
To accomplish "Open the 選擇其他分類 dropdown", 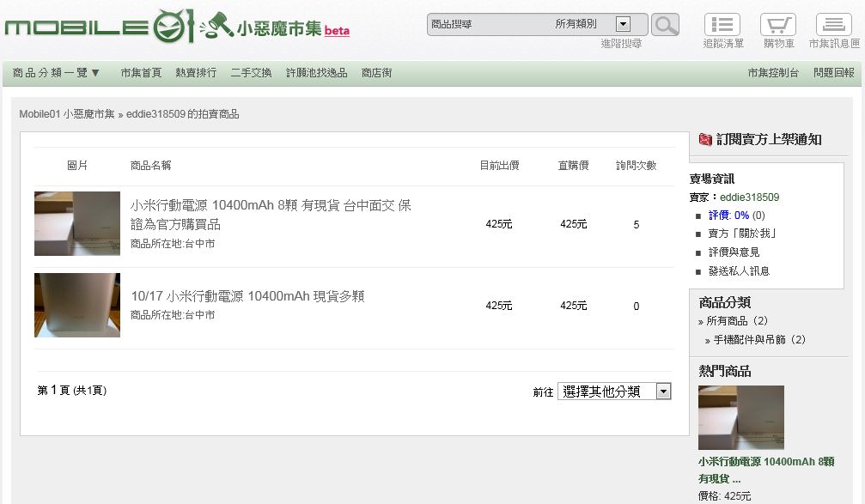I will click(x=614, y=391).
